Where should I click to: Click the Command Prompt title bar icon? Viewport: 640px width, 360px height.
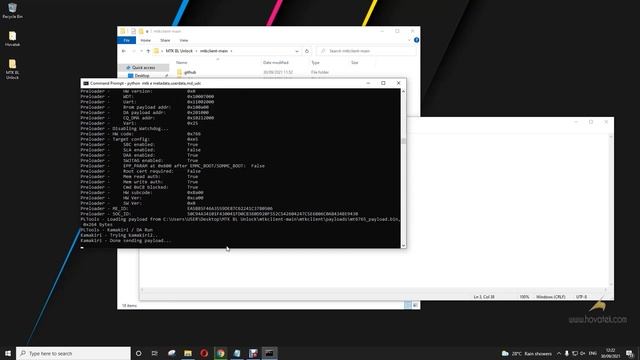[86, 83]
